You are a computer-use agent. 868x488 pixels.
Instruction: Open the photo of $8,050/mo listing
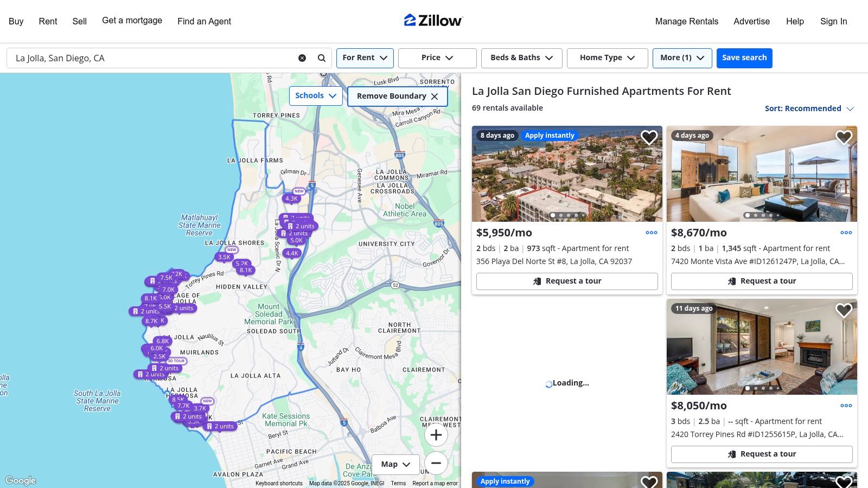762,347
